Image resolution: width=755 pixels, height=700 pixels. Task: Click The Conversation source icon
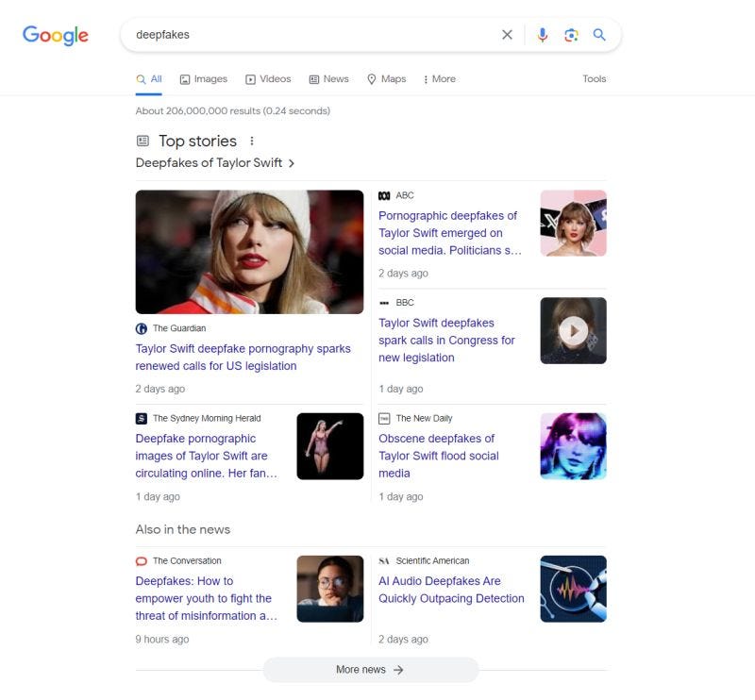[x=142, y=561]
